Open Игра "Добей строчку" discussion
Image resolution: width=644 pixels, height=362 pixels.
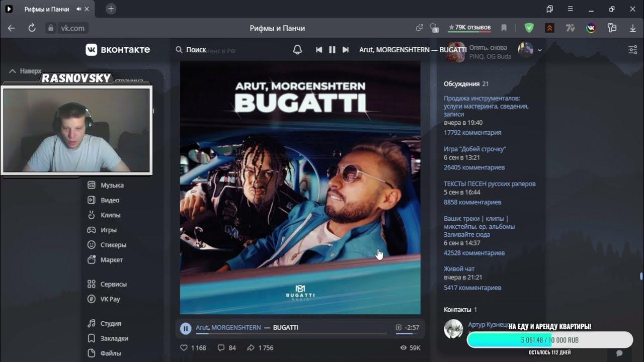coord(475,149)
